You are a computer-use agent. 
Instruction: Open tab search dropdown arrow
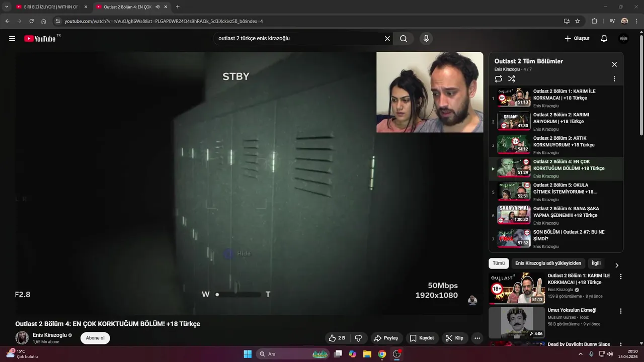point(7,7)
